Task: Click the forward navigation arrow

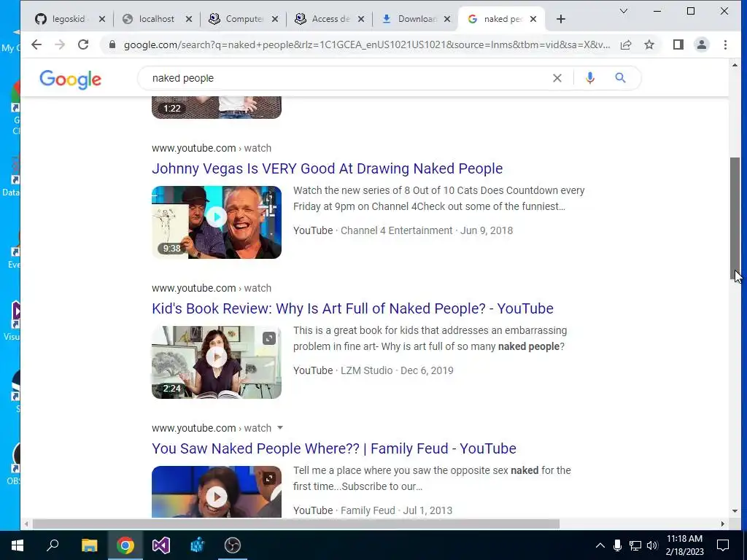Action: click(60, 44)
